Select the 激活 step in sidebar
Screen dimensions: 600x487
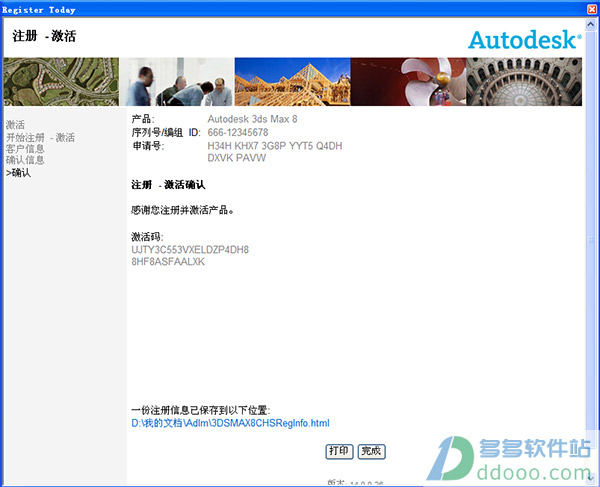coord(15,125)
